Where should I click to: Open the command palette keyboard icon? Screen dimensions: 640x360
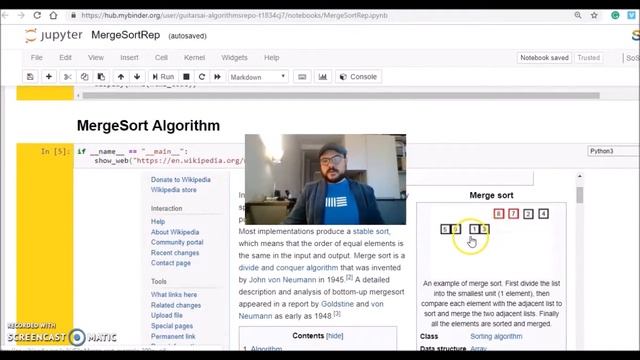click(302, 77)
